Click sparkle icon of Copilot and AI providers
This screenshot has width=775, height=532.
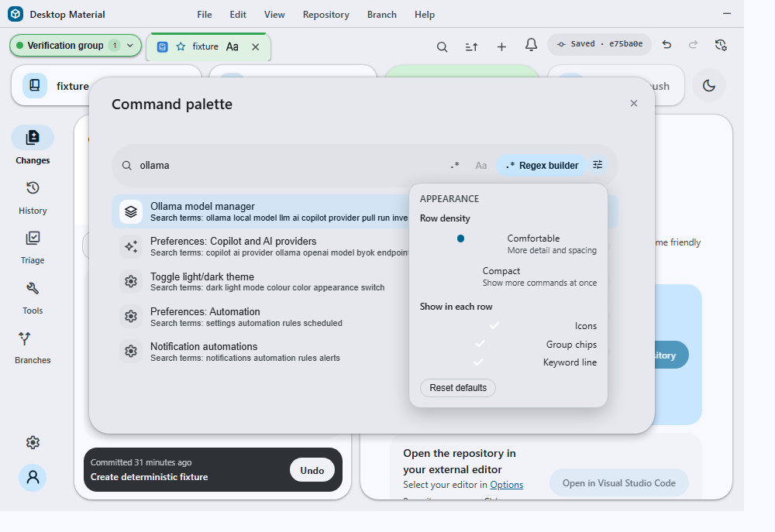point(131,246)
